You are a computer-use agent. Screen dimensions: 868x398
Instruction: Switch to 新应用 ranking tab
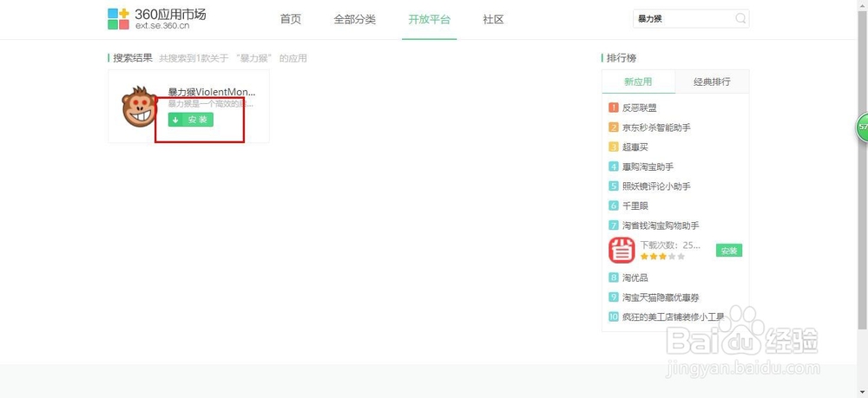638,82
